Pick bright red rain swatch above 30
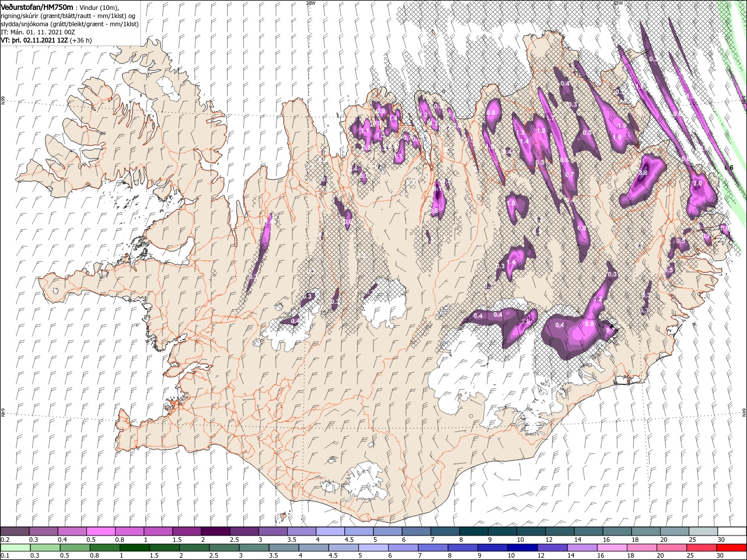The height and width of the screenshot is (560, 747). coord(732,548)
